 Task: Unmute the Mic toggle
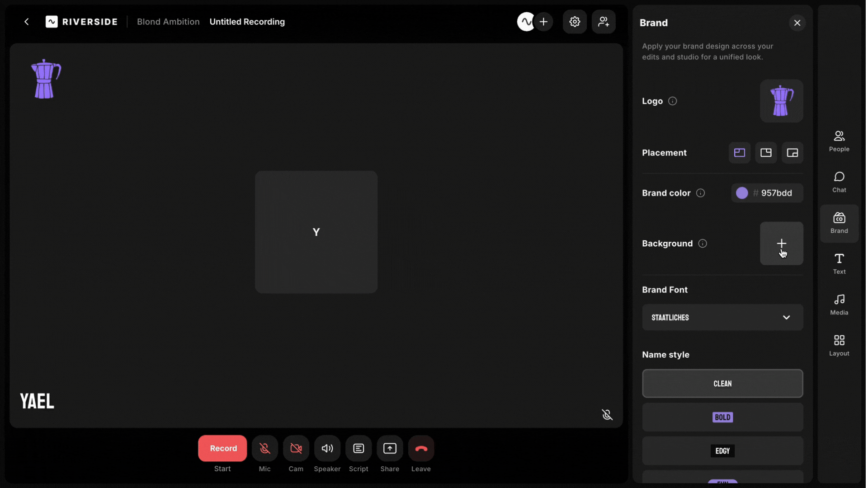point(265,448)
